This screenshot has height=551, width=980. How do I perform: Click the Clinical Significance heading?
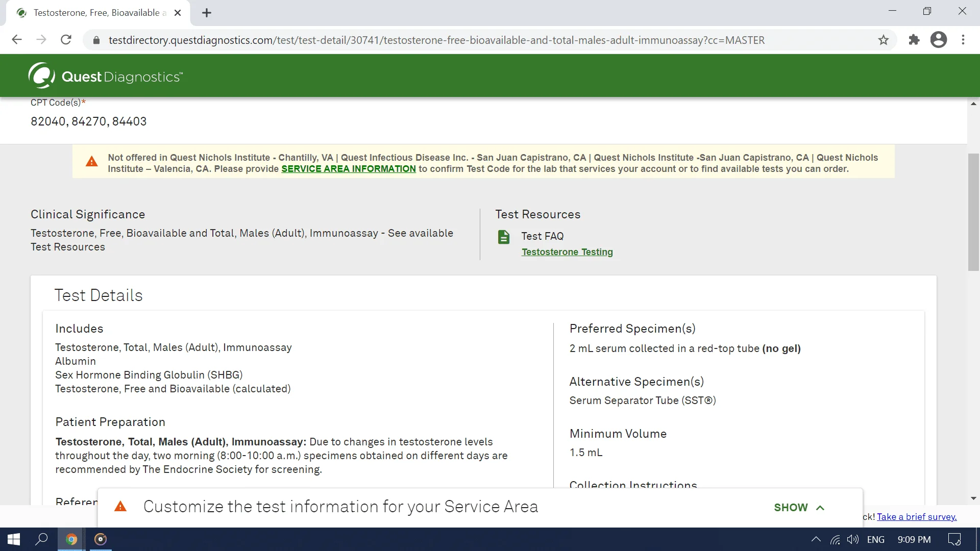[88, 214]
